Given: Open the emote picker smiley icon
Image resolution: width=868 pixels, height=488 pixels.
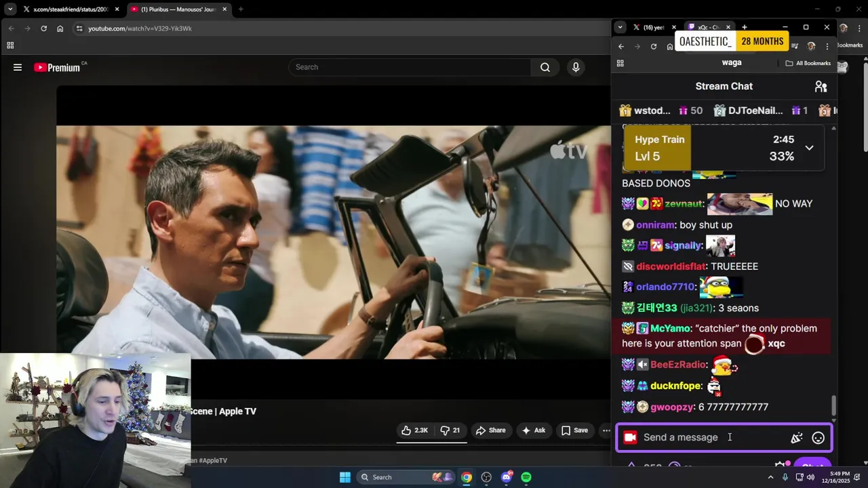Looking at the screenshot, I should pos(818,438).
